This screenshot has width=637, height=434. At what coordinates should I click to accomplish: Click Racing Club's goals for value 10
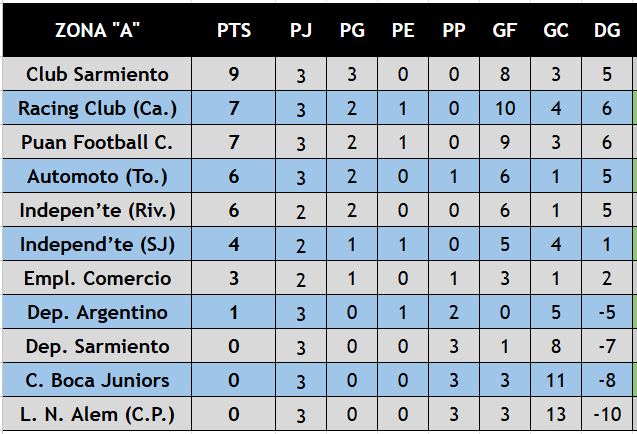coord(505,108)
